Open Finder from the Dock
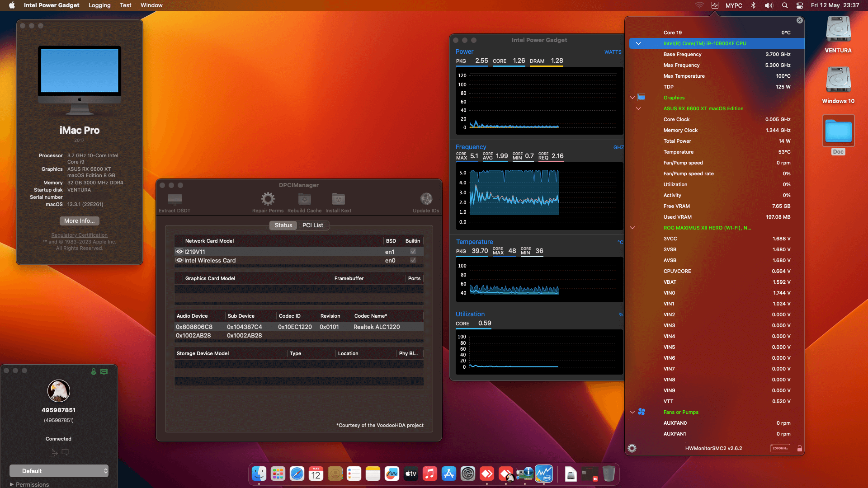868x488 pixels. [259, 474]
